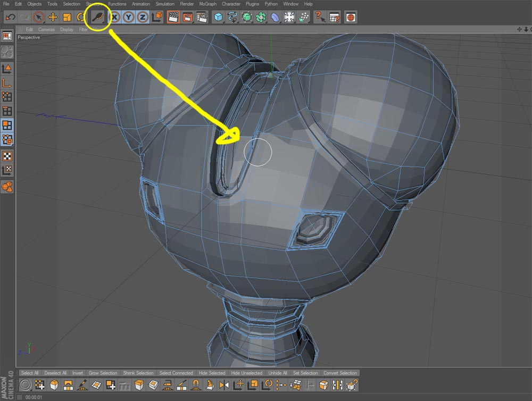The image size is (532, 401).
Task: Open the blue deformer objects flyout
Action: click(275, 17)
